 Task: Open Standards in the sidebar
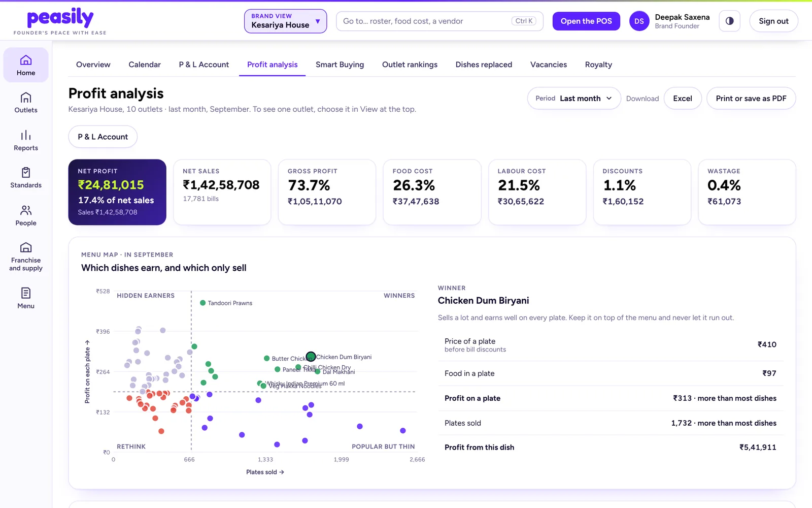tap(26, 178)
